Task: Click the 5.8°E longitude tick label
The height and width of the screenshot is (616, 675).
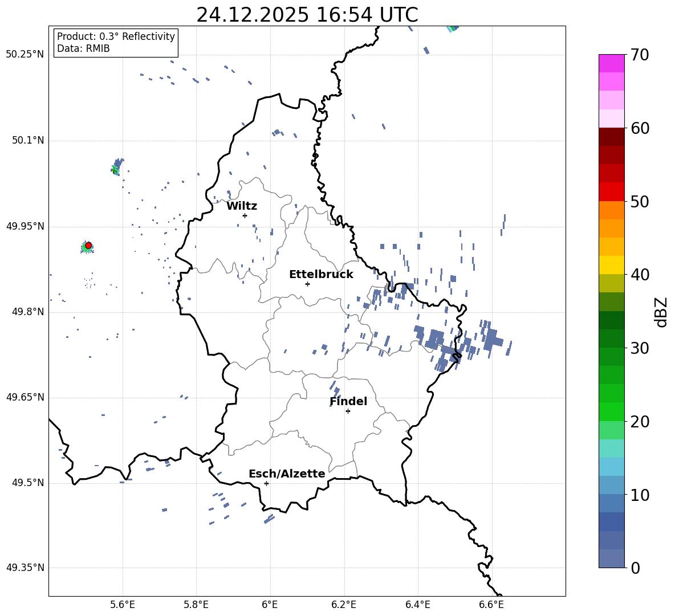Action: [x=196, y=605]
